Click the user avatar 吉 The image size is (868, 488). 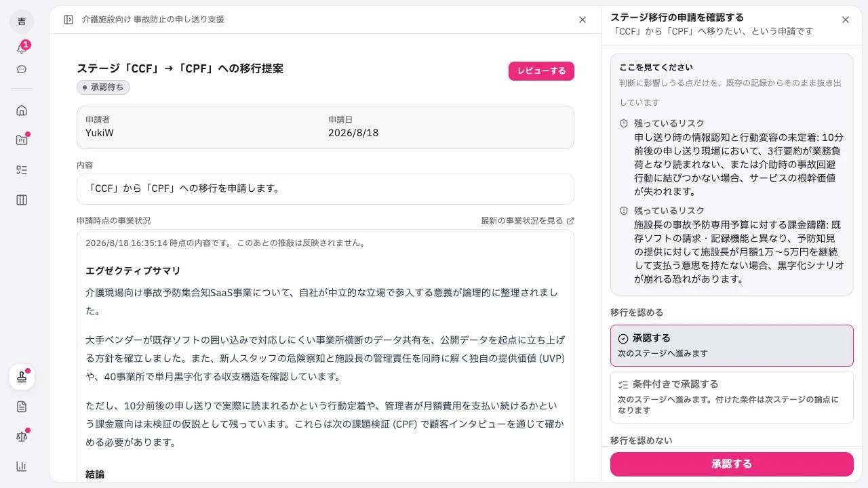coord(22,22)
